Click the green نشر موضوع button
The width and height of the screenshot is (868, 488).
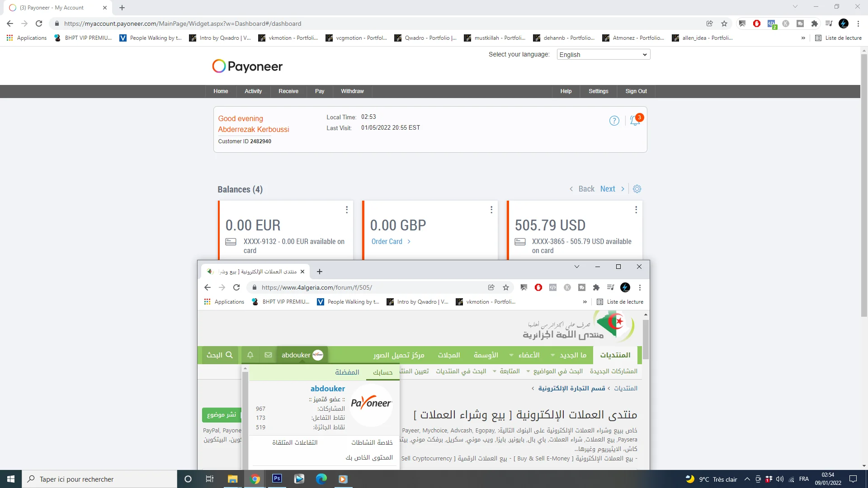[221, 415]
